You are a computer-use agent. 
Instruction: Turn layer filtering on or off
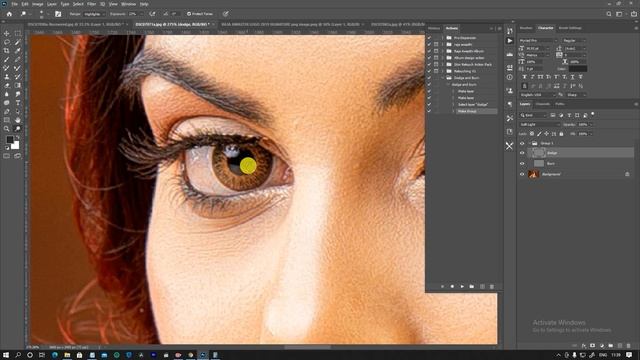tap(593, 114)
